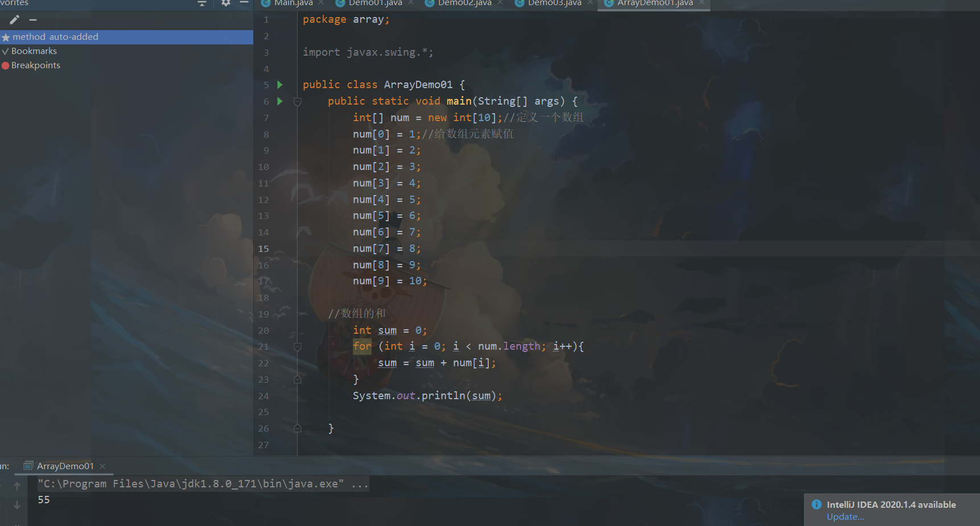Click the output value '55' in the console
The width and height of the screenshot is (980, 526).
(44, 500)
